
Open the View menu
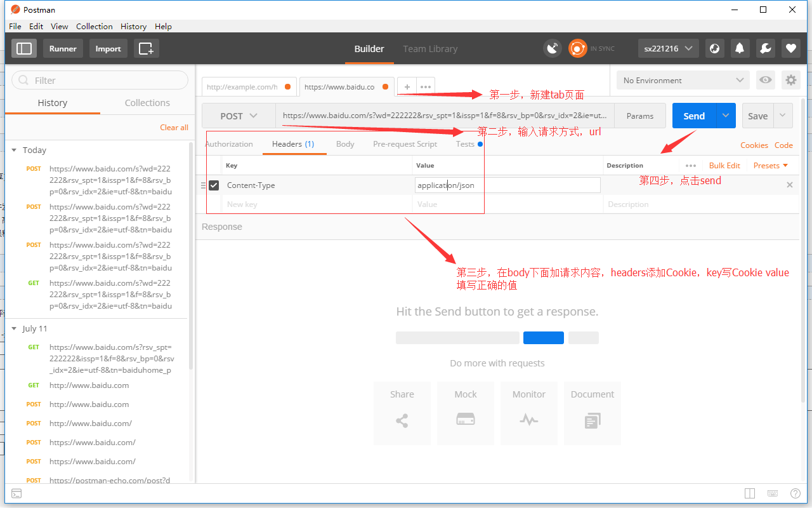click(60, 26)
